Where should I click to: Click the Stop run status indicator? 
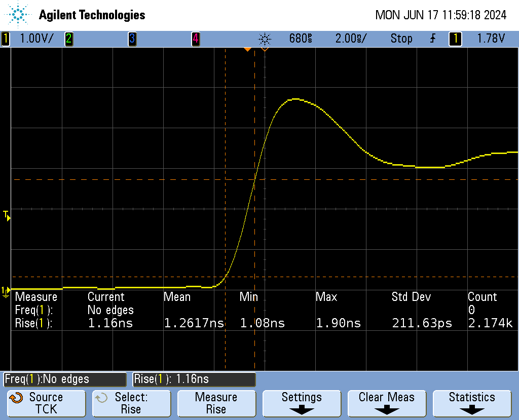point(401,39)
